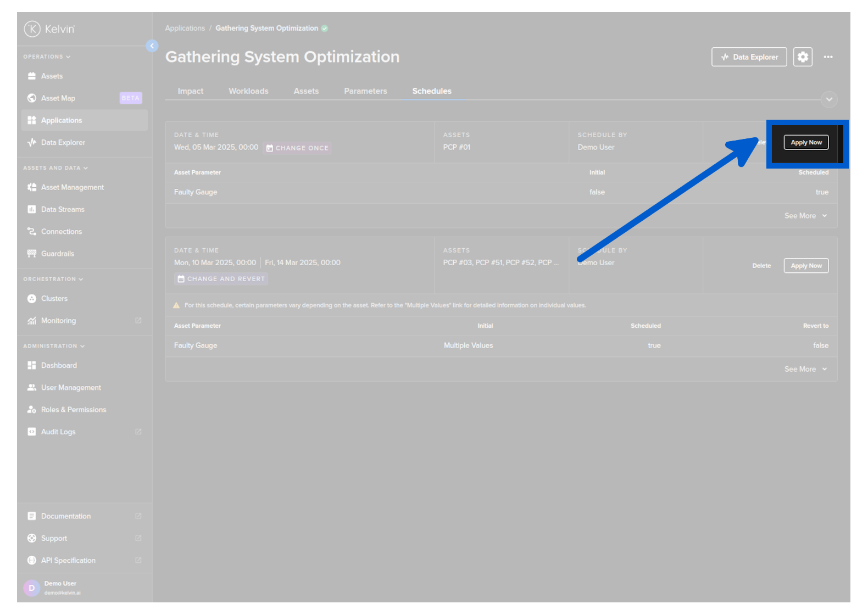This screenshot has width=868, height=615.
Task: Delete the second schedule
Action: click(761, 266)
